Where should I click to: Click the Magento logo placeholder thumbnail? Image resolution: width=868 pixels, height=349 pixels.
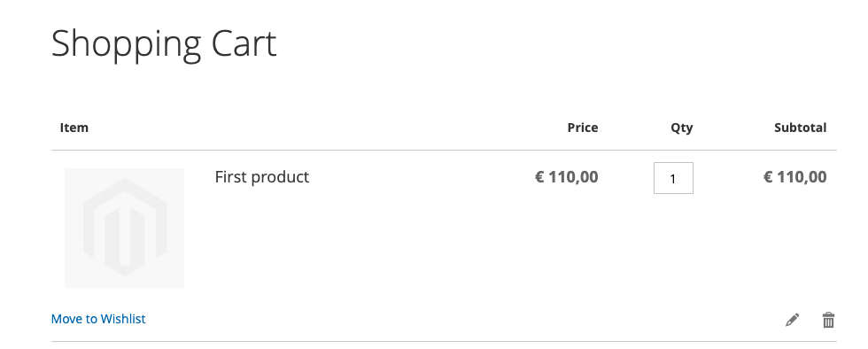125,229
